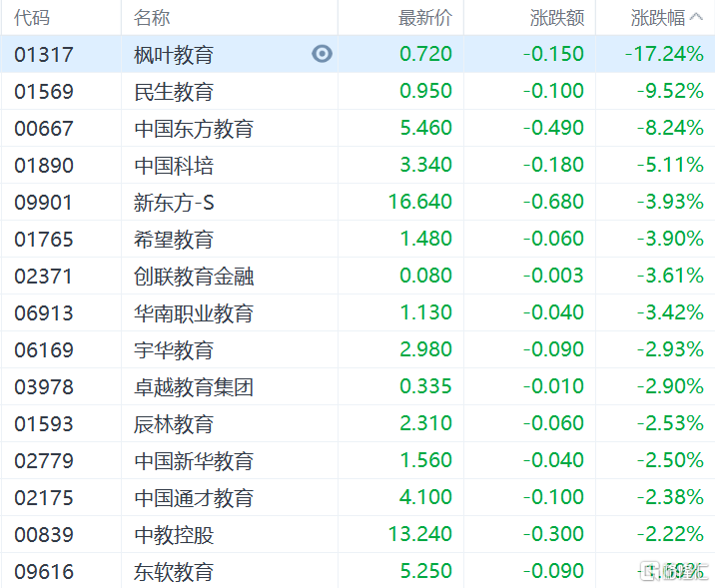Select stock code 09616
The image size is (715, 588).
click(44, 572)
